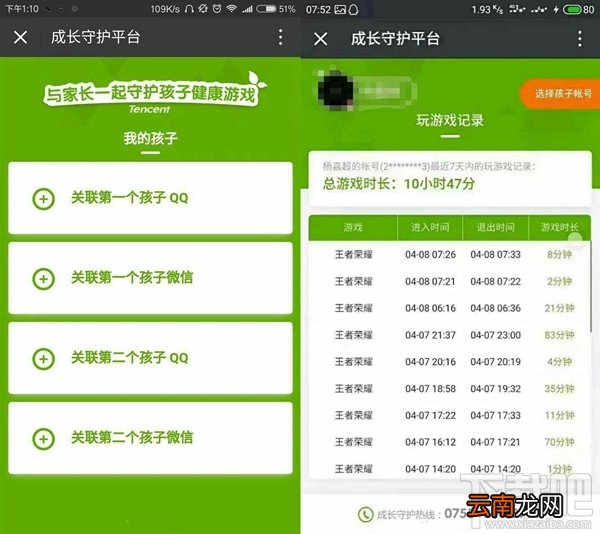
Task: Tap the alarm clock icon in left status bar
Action: click(x=217, y=8)
